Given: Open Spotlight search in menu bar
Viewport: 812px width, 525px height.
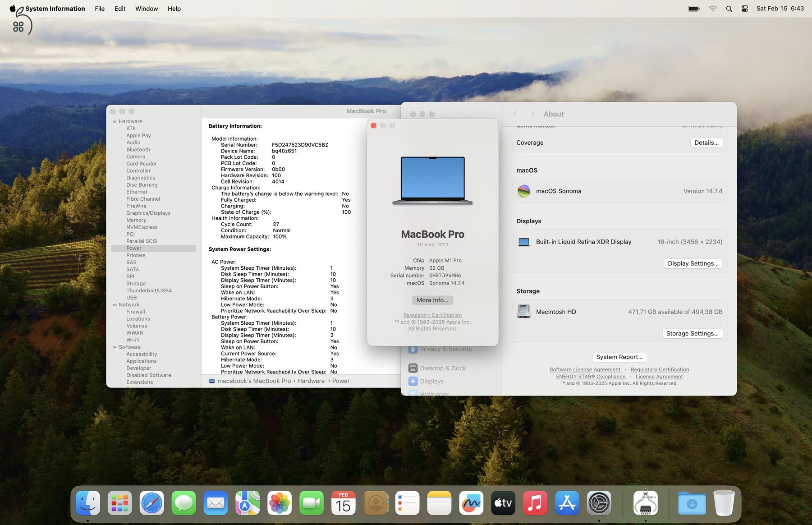Looking at the screenshot, I should [x=729, y=9].
